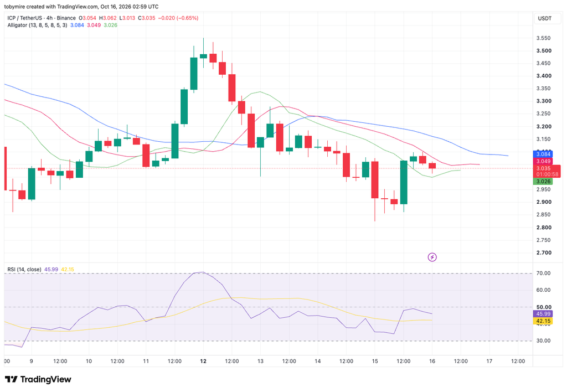Screen dimensions: 567x392
Task: Click the low price L3.013 in header
Action: point(127,18)
